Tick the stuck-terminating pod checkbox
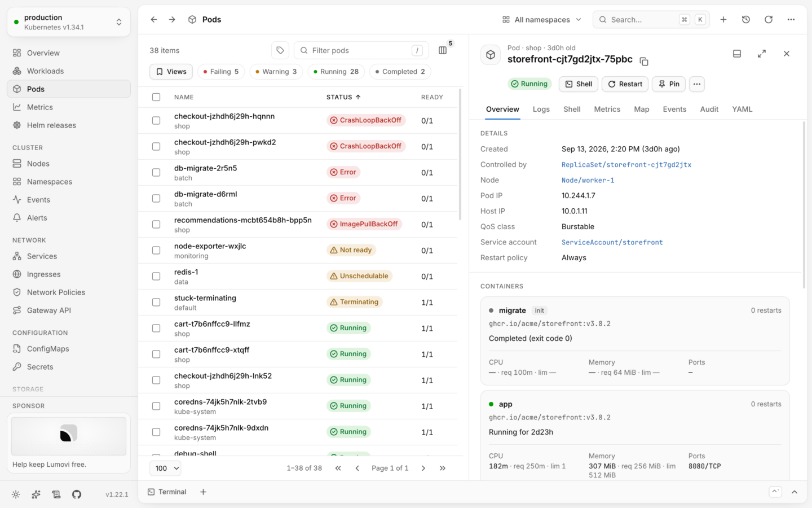Screen dimensions: 812x508 (156, 302)
